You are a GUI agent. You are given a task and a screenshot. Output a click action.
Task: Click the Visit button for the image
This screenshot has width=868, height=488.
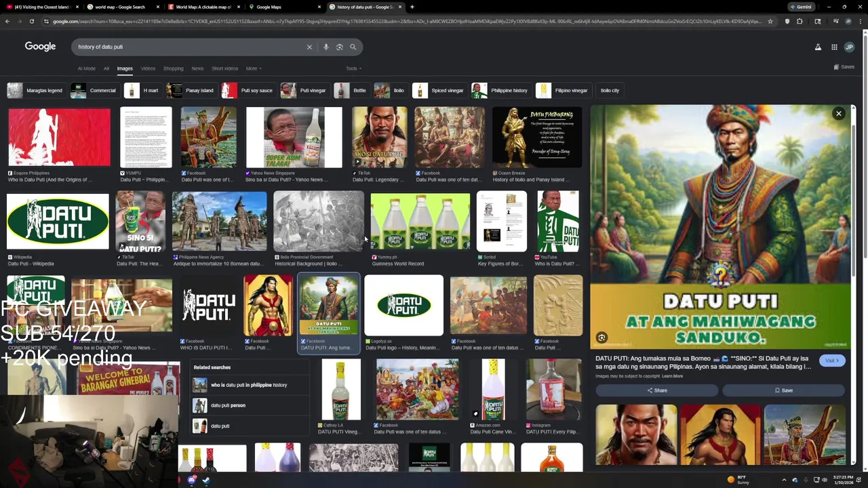point(832,361)
